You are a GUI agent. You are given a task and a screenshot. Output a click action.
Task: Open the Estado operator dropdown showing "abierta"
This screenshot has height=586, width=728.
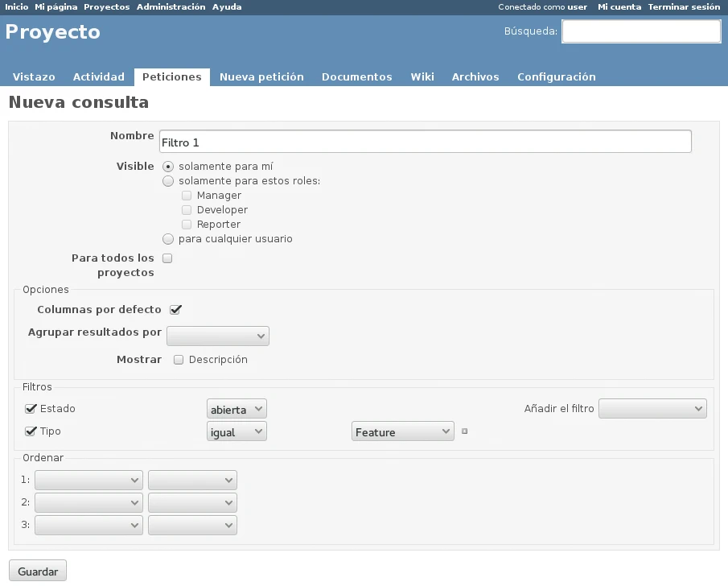coord(236,410)
